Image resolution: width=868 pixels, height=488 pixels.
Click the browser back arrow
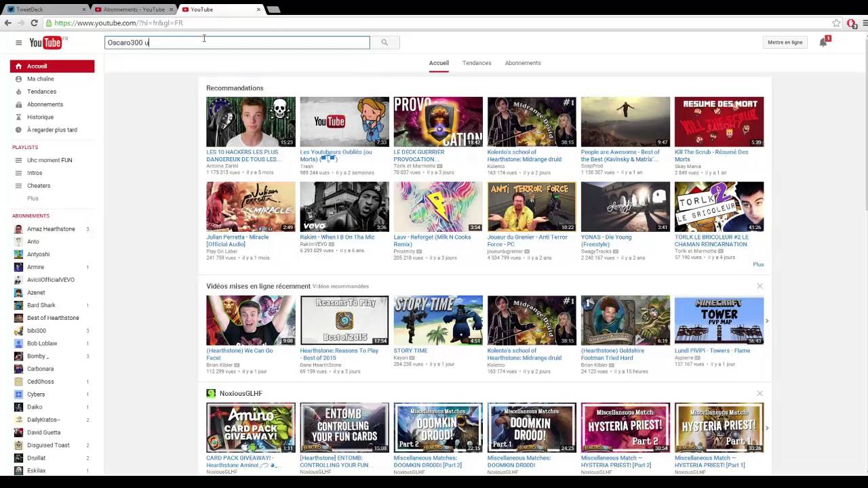[7, 23]
